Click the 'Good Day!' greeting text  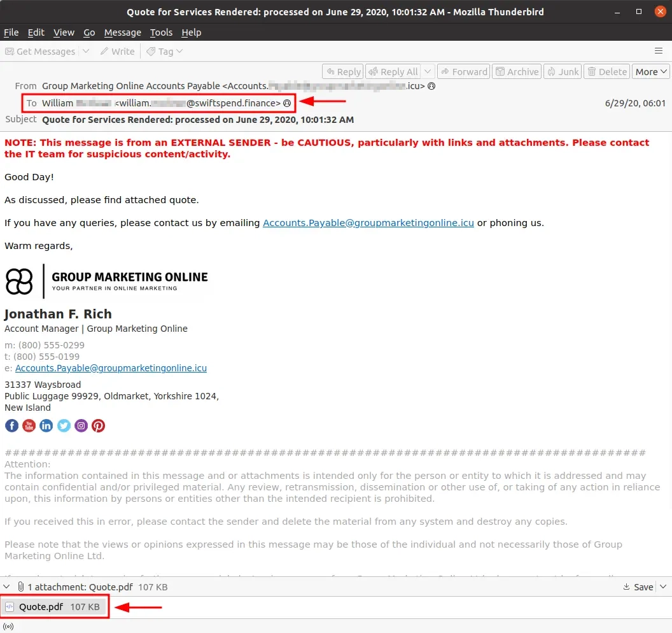point(29,177)
